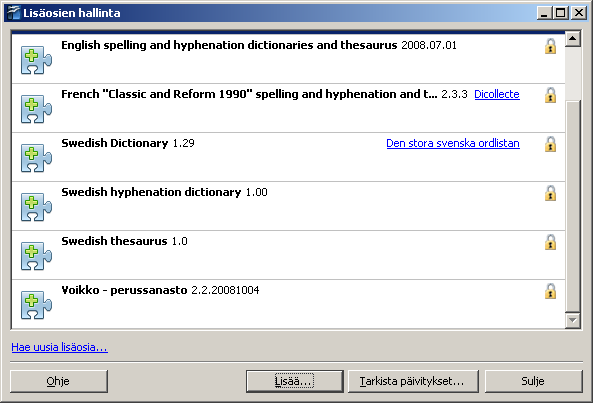Click the lock icon for Swedish Dictionary 1.29
This screenshot has width=593, height=403.
click(x=550, y=144)
